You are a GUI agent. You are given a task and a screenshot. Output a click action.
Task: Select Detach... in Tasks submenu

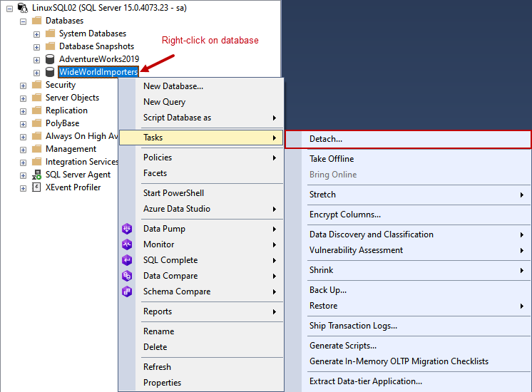pos(408,139)
